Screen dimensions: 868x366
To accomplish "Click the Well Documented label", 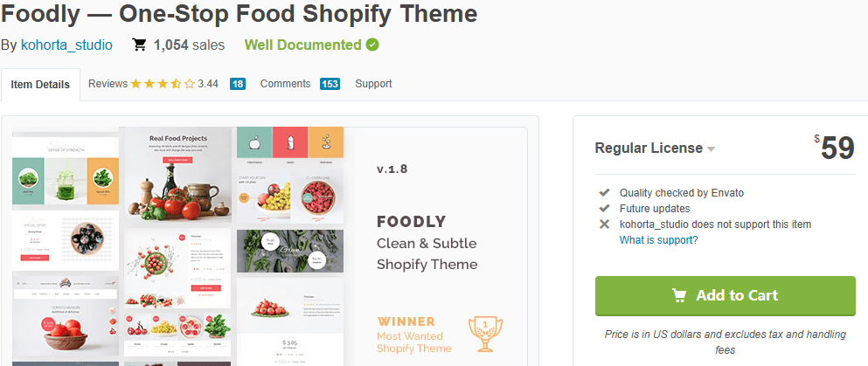I will 302,45.
